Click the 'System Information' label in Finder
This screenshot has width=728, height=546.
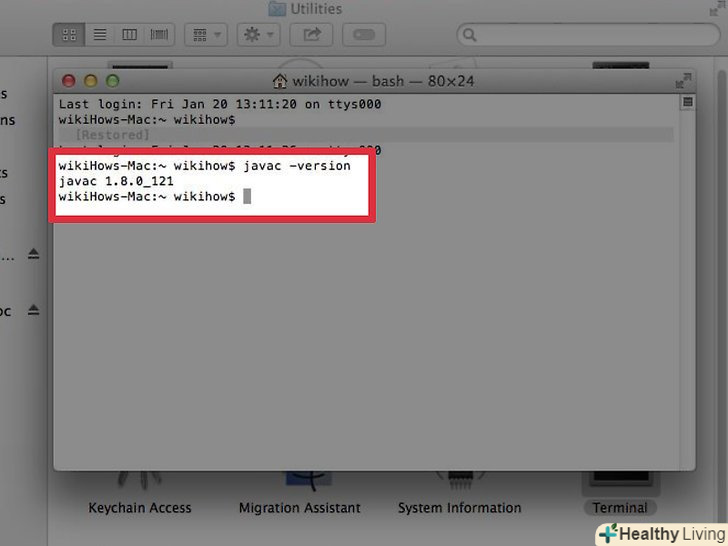[x=460, y=508]
